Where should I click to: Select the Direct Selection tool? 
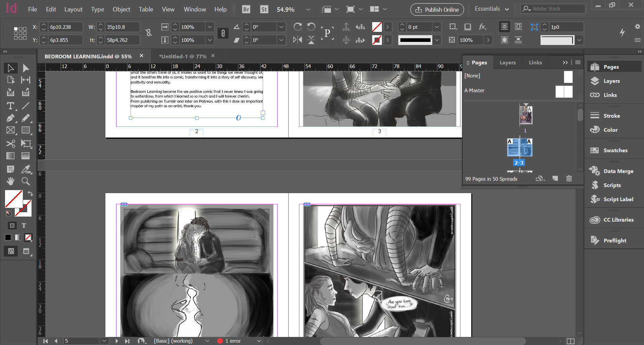pos(26,68)
